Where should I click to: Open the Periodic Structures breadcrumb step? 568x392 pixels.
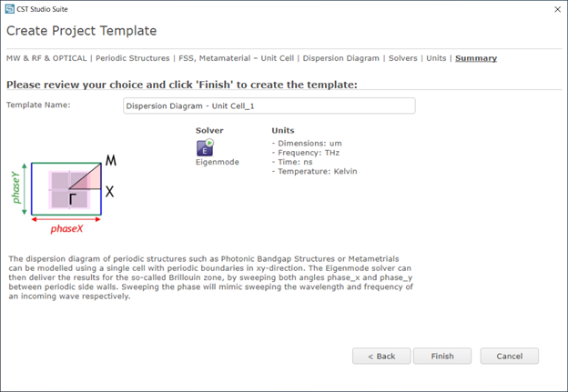click(133, 58)
